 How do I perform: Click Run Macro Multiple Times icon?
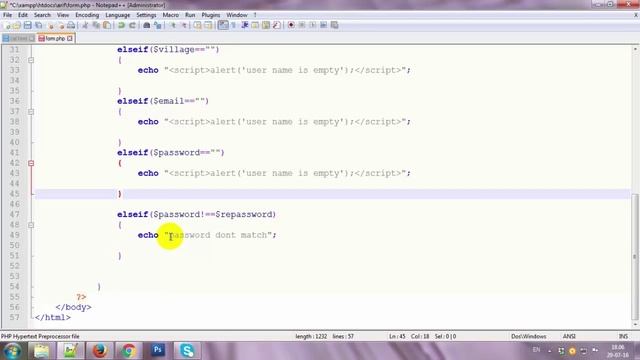[323, 25]
